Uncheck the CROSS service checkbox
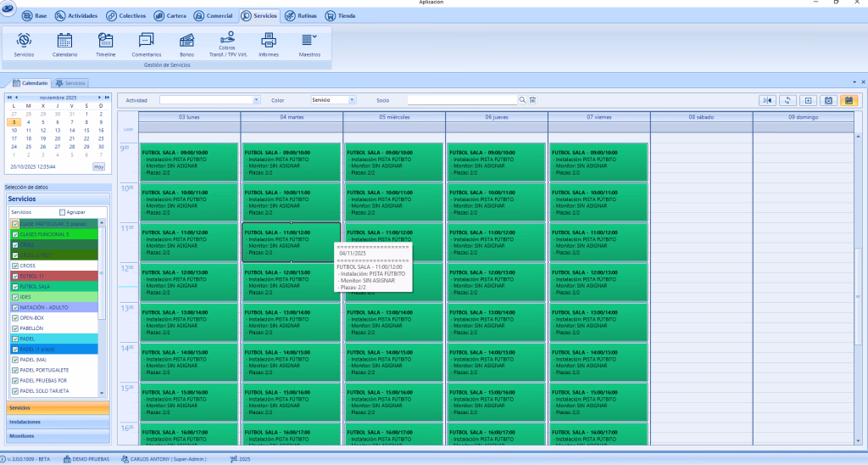This screenshot has height=465, width=868. point(14,266)
